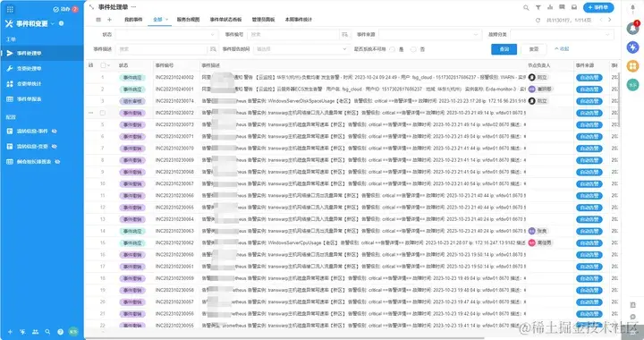644x340 pixels.
Task: Click the orange grid round icon on right rail
Action: coord(632,65)
